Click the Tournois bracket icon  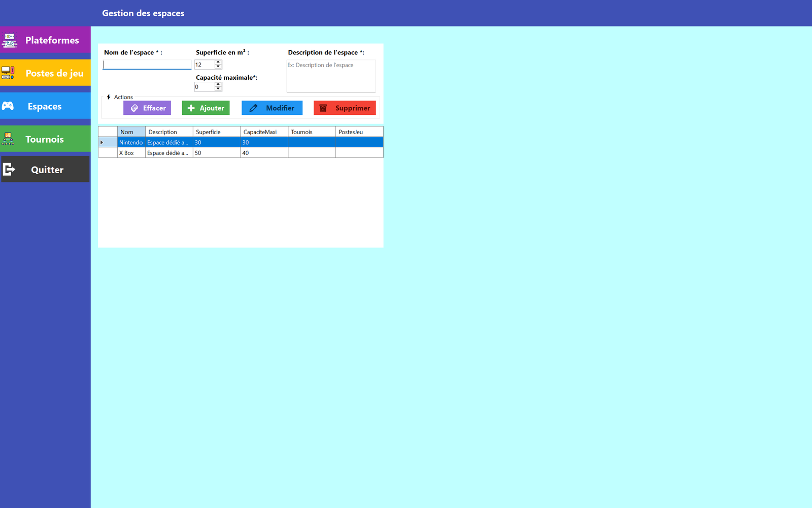(x=8, y=139)
